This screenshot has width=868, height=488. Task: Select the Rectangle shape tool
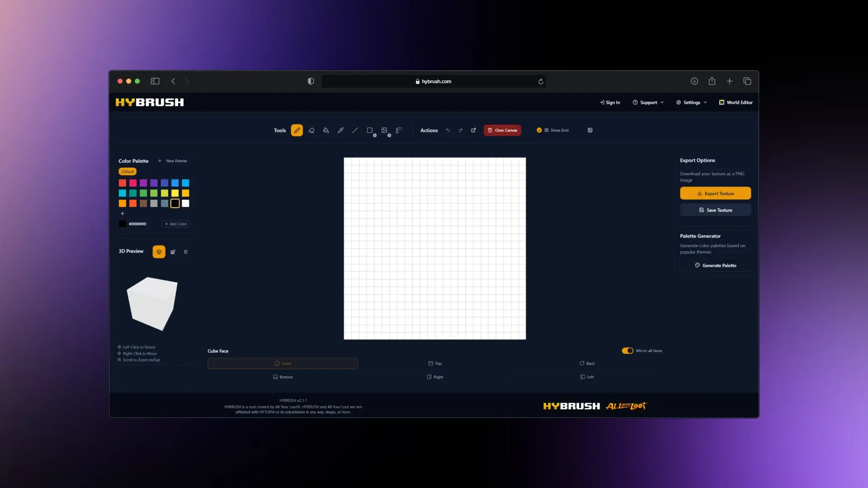click(x=370, y=130)
